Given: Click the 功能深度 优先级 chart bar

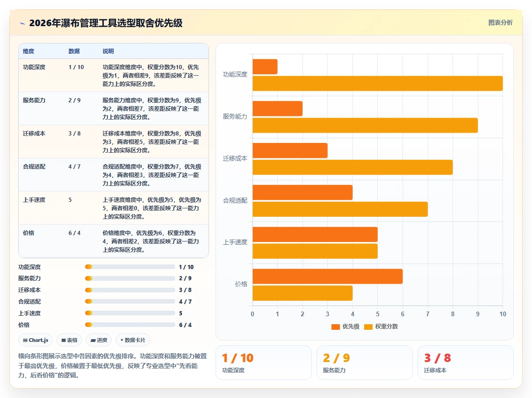Looking at the screenshot, I should coord(265,67).
